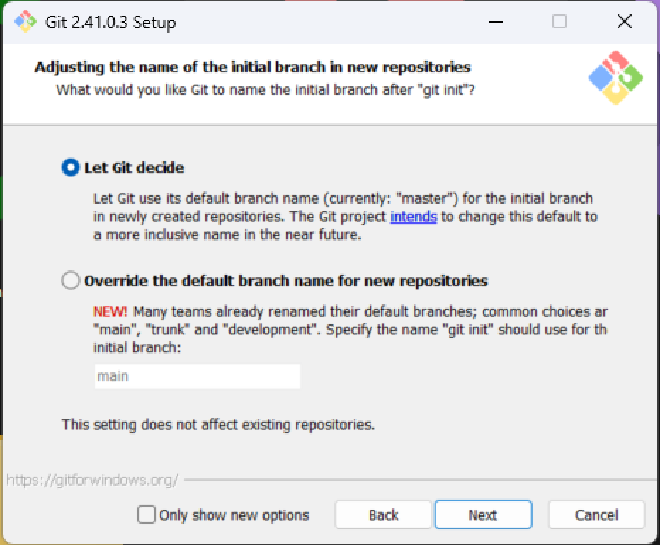660x545 pixels.
Task: Click the branch name field showing main
Action: pos(197,376)
